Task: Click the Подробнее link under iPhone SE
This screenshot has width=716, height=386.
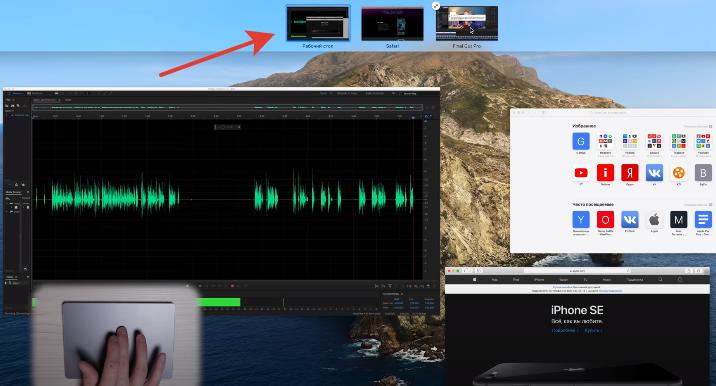Action: [x=564, y=330]
